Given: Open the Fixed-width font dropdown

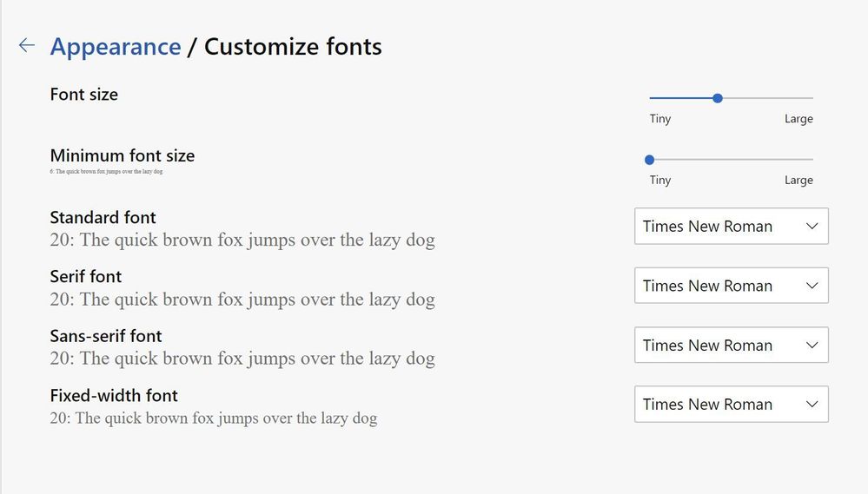Looking at the screenshot, I should tap(732, 405).
